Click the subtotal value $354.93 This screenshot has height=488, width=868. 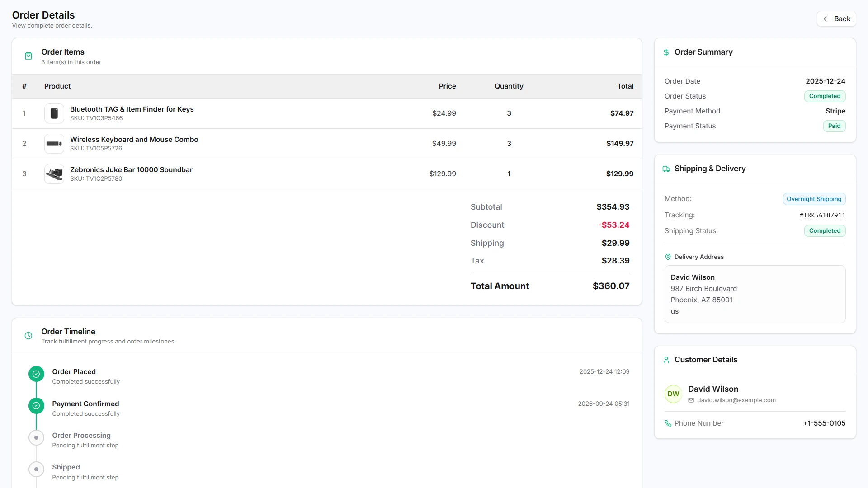tap(613, 207)
